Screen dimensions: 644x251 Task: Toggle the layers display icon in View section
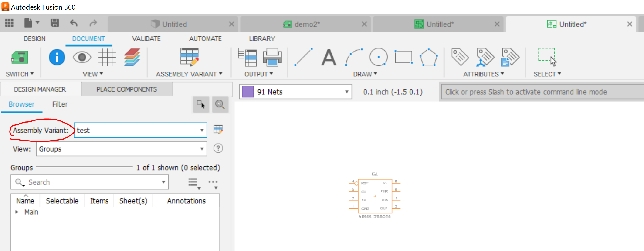coord(132,57)
